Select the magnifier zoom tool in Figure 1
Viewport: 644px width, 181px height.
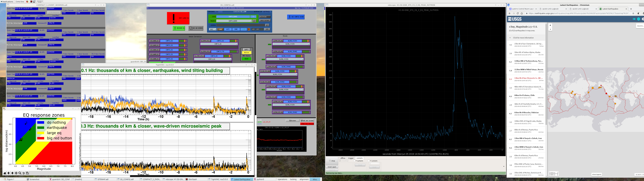(20, 173)
